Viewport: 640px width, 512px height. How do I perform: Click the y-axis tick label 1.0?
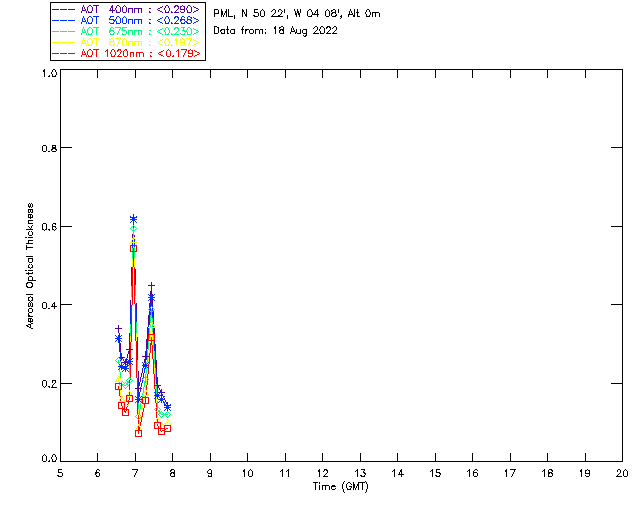(49, 73)
